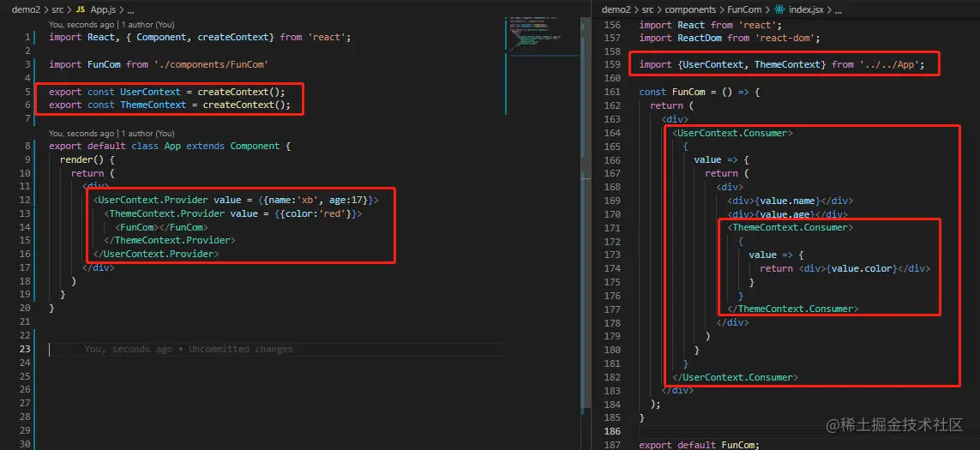Open the App.js breadcrumb item

101,10
